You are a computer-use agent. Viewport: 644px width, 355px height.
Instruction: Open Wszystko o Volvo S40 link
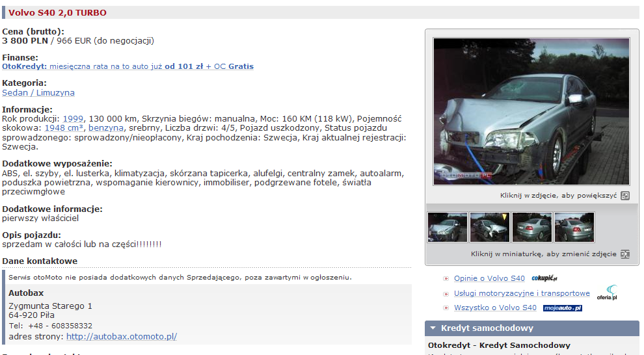[x=495, y=308]
